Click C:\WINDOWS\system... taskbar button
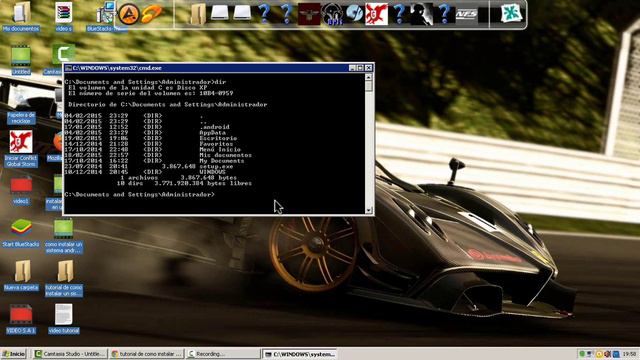This screenshot has width=640, height=360. point(300,354)
